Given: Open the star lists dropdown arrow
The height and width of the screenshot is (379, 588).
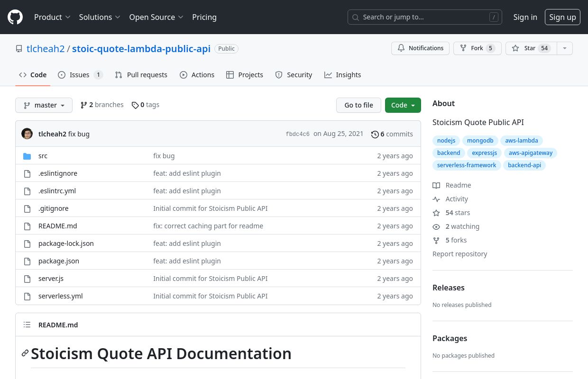Looking at the screenshot, I should (x=564, y=48).
